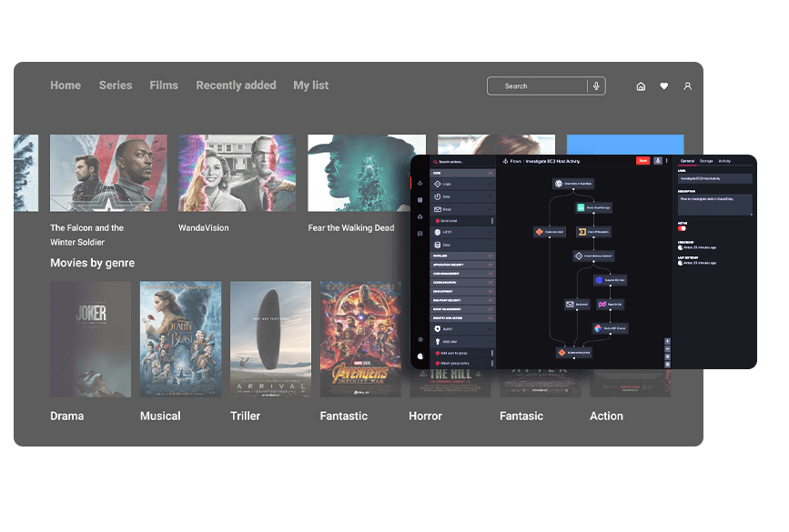Open Recently added menu item
Image resolution: width=789 pixels, height=532 pixels.
pyautogui.click(x=236, y=85)
